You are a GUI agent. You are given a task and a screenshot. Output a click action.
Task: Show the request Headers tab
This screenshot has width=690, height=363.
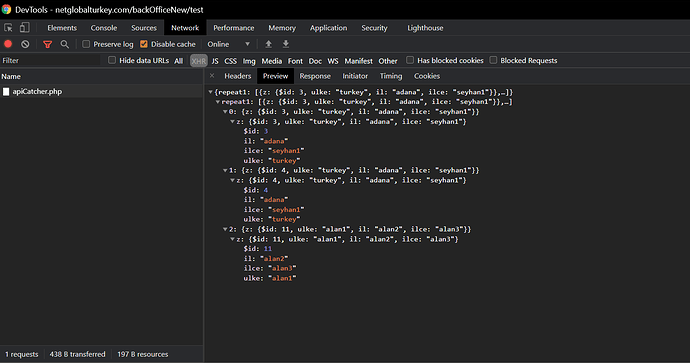[238, 76]
